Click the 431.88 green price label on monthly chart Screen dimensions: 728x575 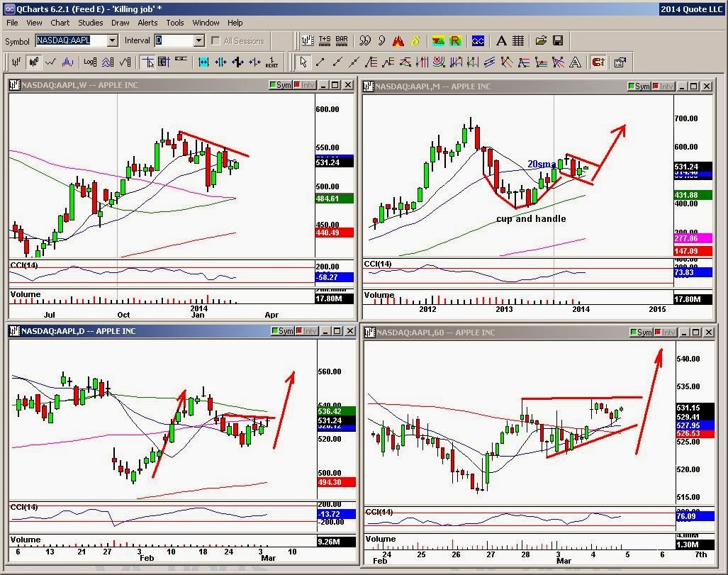coord(693,195)
